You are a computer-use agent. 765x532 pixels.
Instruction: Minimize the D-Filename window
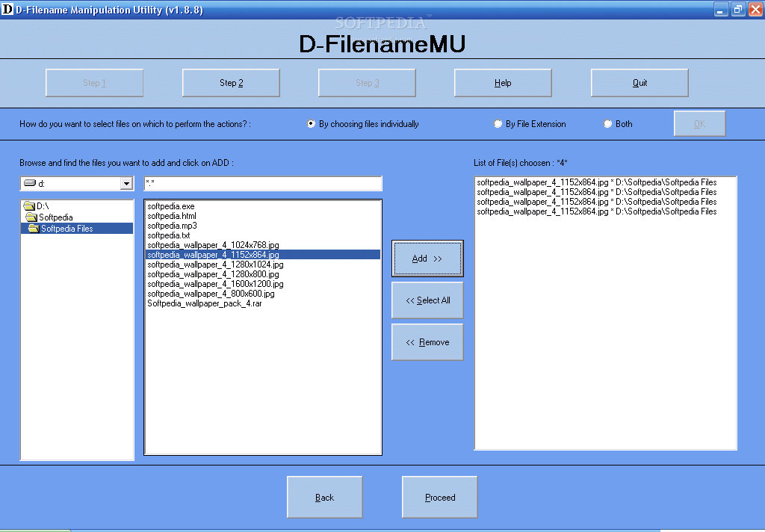click(721, 9)
